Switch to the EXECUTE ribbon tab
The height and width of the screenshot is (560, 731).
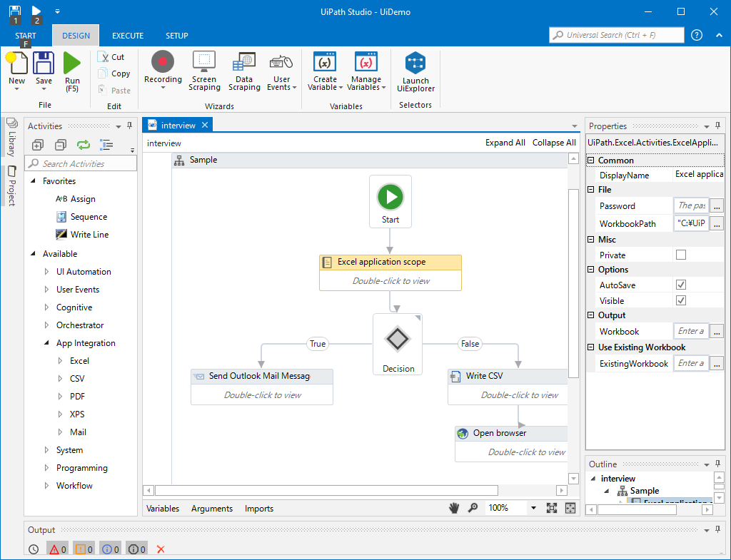tap(128, 36)
